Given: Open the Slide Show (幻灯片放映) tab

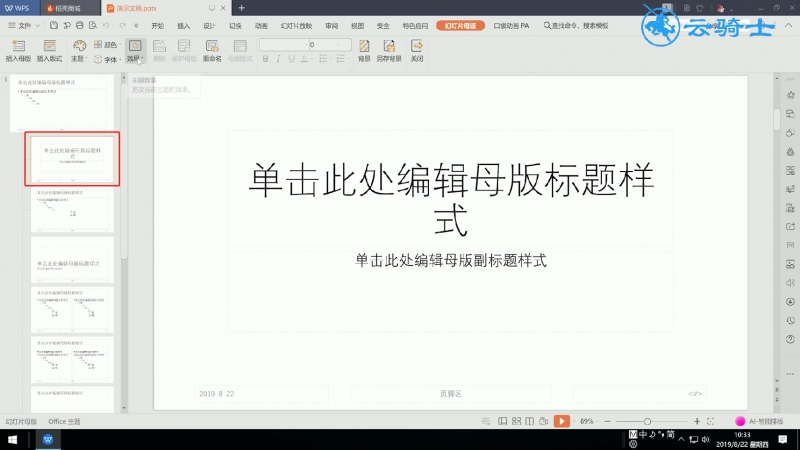Looking at the screenshot, I should 296,26.
